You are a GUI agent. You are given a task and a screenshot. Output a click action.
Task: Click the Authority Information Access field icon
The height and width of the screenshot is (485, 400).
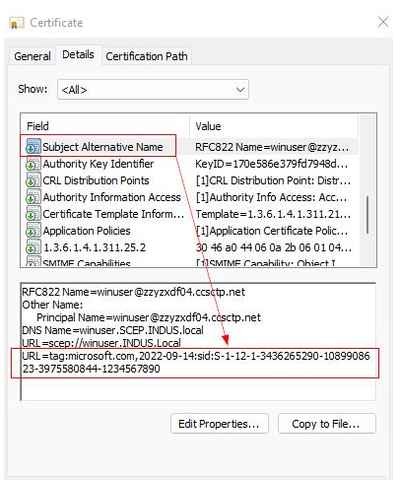[33, 197]
